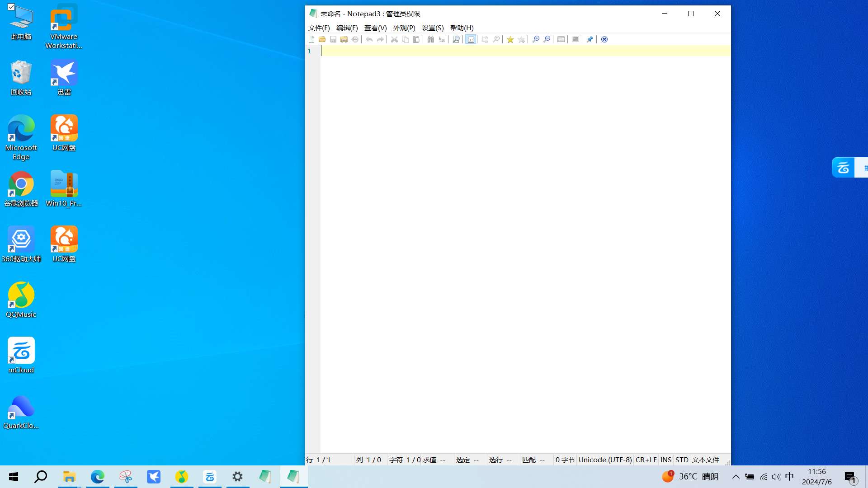Click the Replace text toolbar icon

point(442,39)
